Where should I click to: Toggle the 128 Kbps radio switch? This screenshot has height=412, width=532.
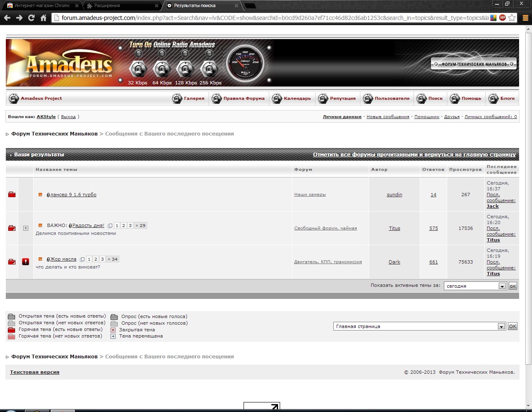pos(186,69)
